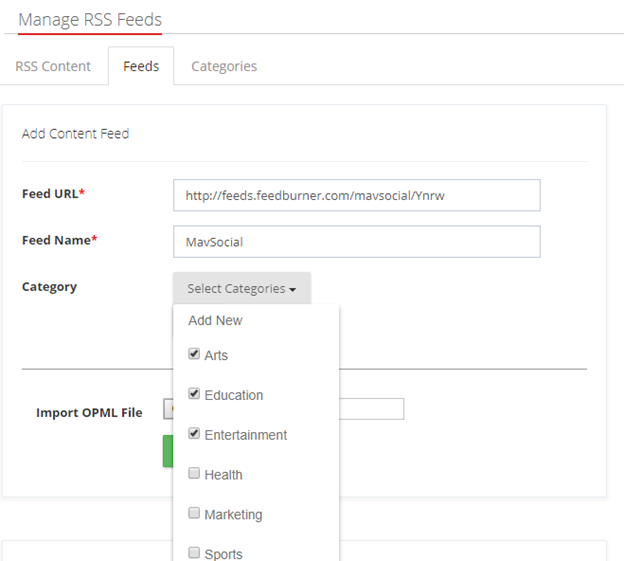Tick the Sports category checkbox
624x561 pixels.
194,553
